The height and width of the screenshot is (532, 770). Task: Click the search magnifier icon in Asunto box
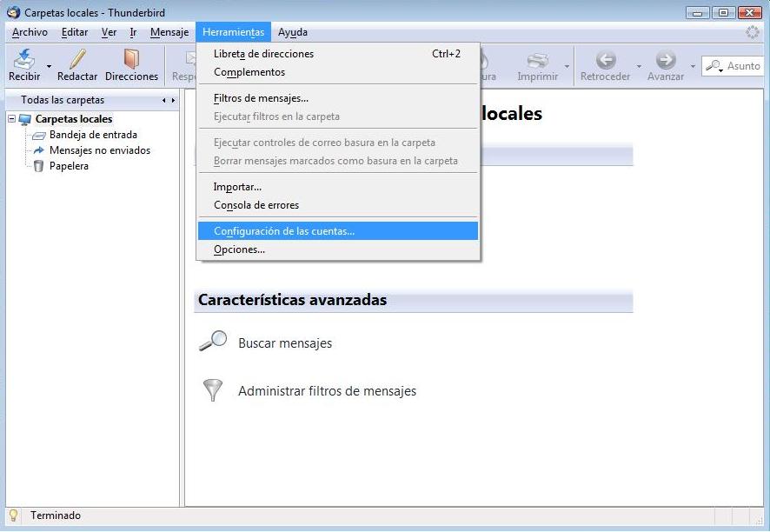click(x=714, y=66)
